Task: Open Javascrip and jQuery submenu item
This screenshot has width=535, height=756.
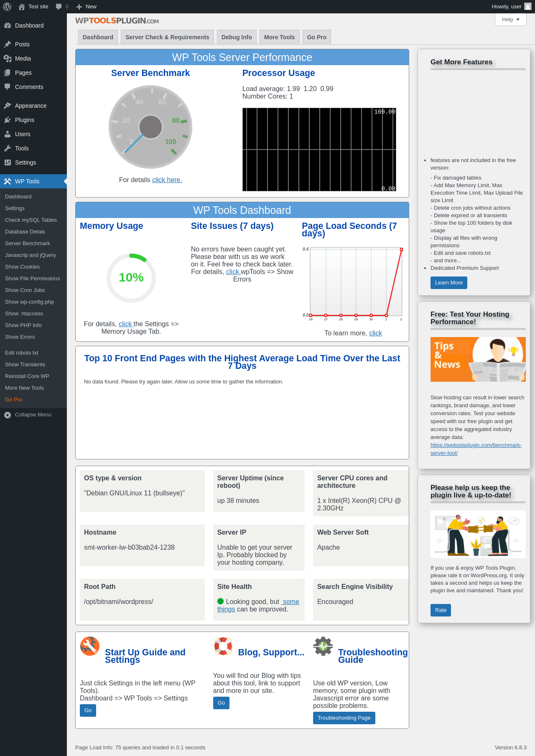Action: [33, 255]
